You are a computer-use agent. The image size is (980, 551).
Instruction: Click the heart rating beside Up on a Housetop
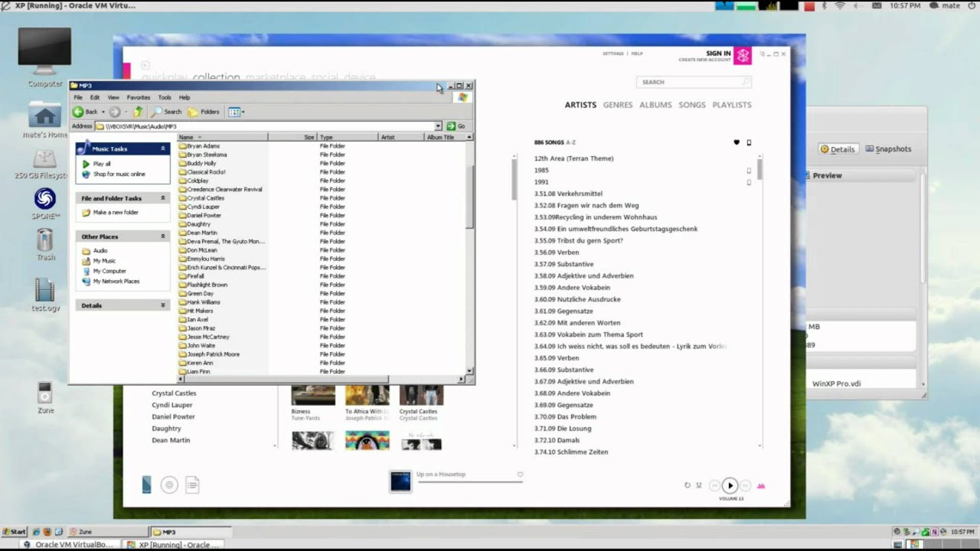pyautogui.click(x=520, y=474)
